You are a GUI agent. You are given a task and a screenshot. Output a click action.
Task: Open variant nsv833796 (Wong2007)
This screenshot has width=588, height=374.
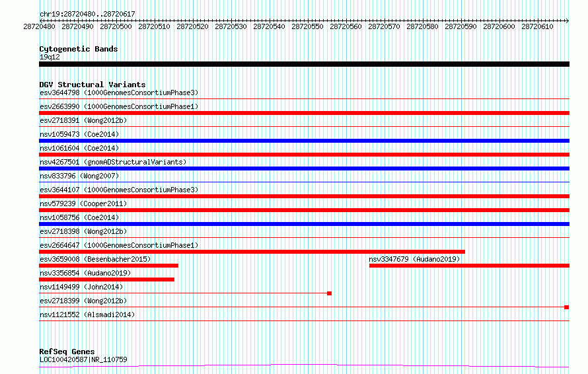click(79, 176)
